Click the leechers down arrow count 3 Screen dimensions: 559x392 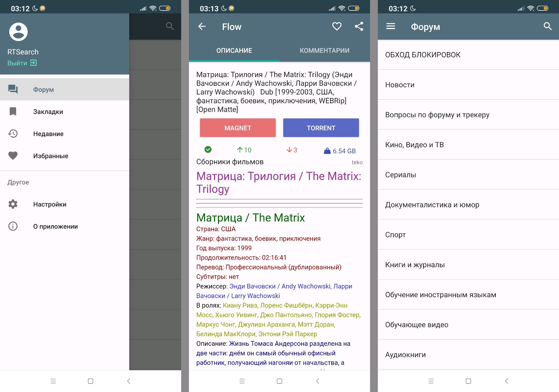click(x=291, y=150)
